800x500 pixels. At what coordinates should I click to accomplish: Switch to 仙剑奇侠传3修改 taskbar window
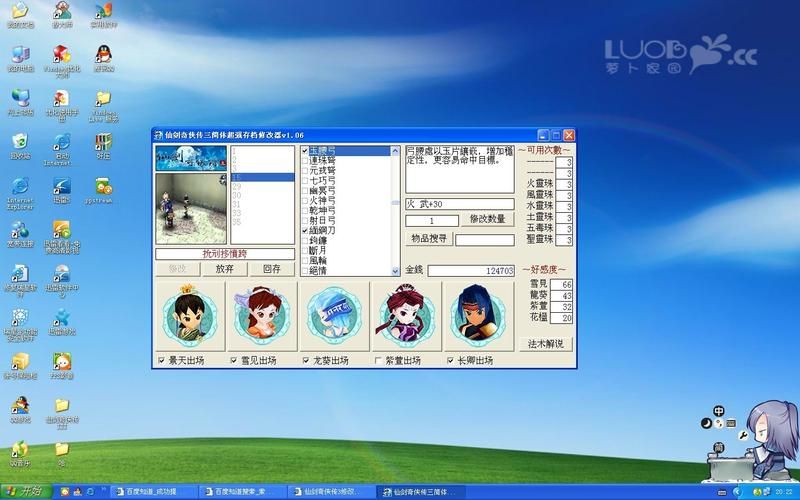click(332, 492)
